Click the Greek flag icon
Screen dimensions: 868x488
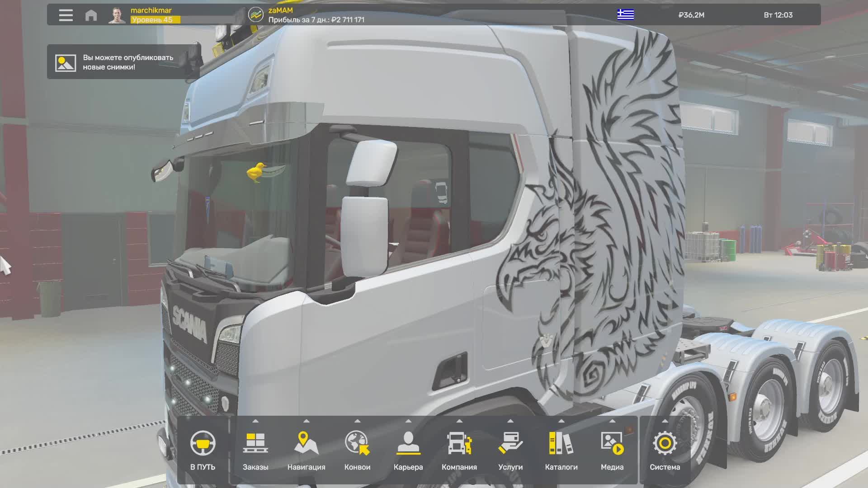pos(626,15)
